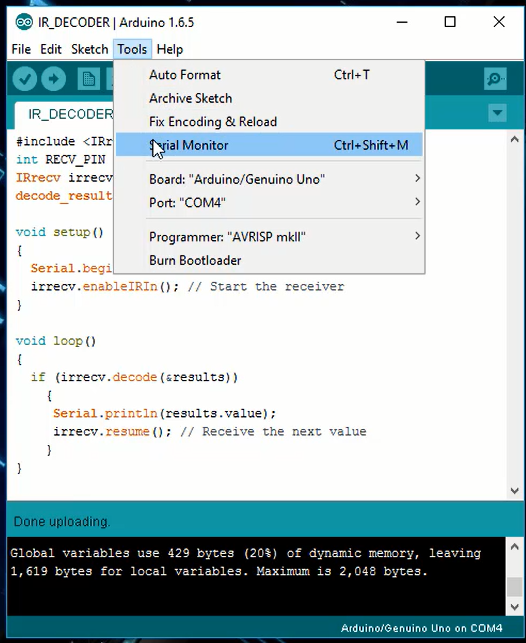
Task: Open the File menu
Action: coord(21,49)
